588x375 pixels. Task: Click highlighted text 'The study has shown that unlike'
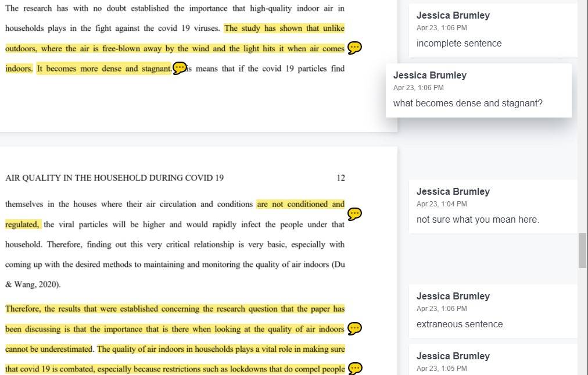pos(284,28)
